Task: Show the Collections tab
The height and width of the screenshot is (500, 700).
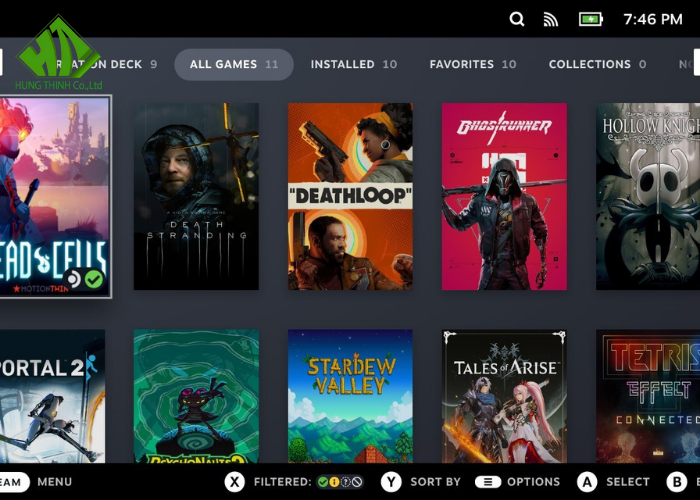Action: pyautogui.click(x=597, y=64)
